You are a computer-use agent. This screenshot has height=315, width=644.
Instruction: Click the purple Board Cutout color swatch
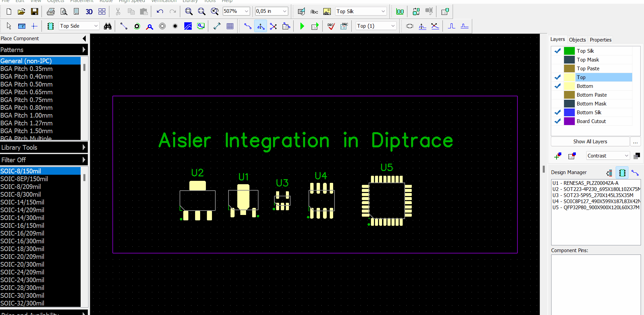pyautogui.click(x=569, y=121)
